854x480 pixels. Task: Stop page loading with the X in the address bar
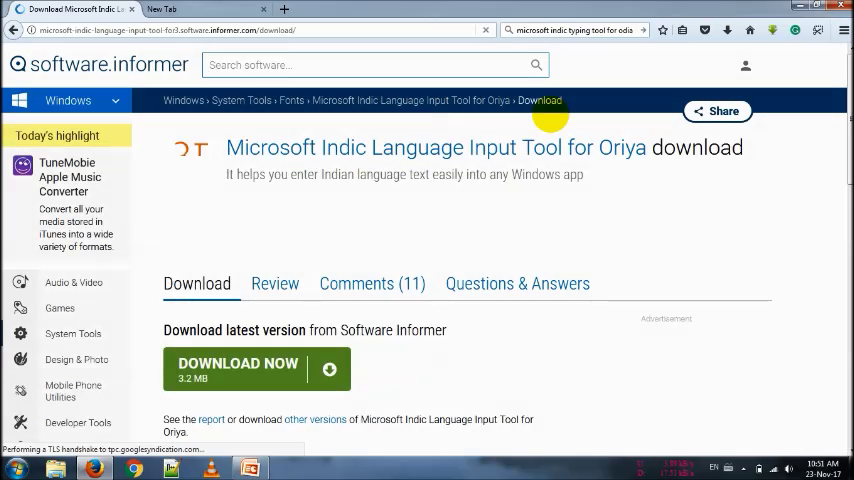tap(486, 30)
